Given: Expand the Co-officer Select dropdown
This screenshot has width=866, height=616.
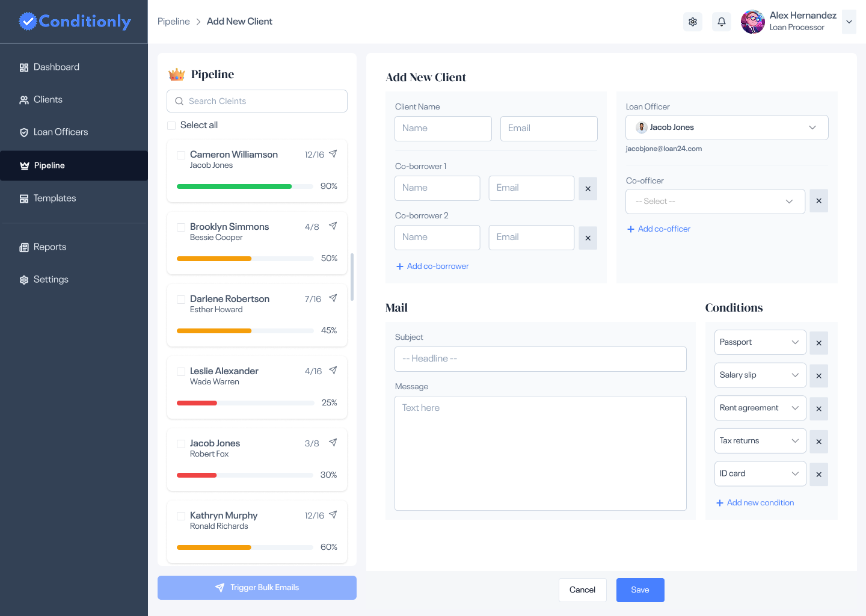Looking at the screenshot, I should click(x=715, y=202).
